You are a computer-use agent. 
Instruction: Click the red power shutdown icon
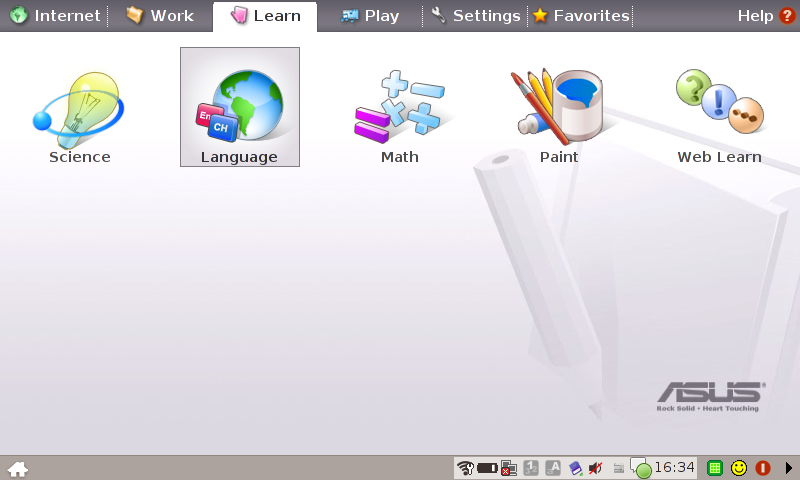click(x=763, y=468)
